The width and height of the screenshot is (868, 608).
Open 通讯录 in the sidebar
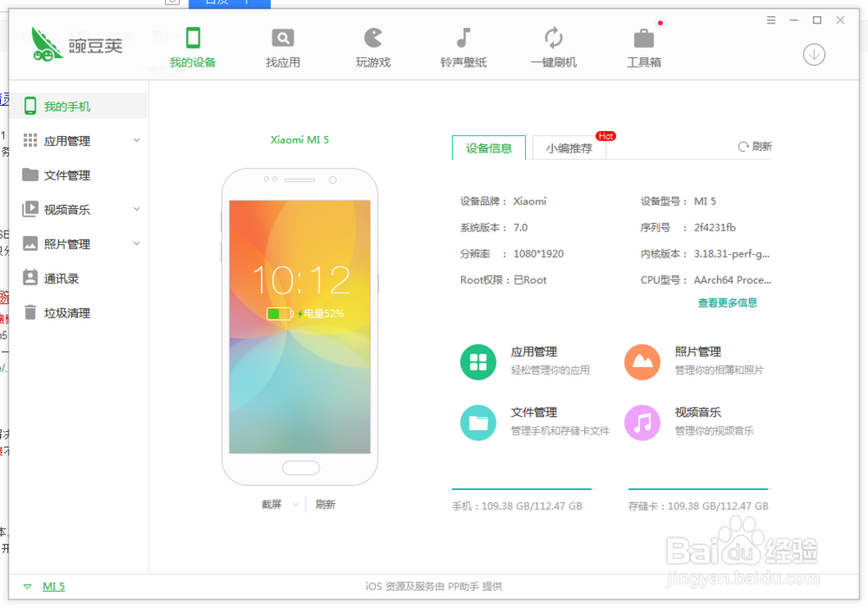pos(79,278)
